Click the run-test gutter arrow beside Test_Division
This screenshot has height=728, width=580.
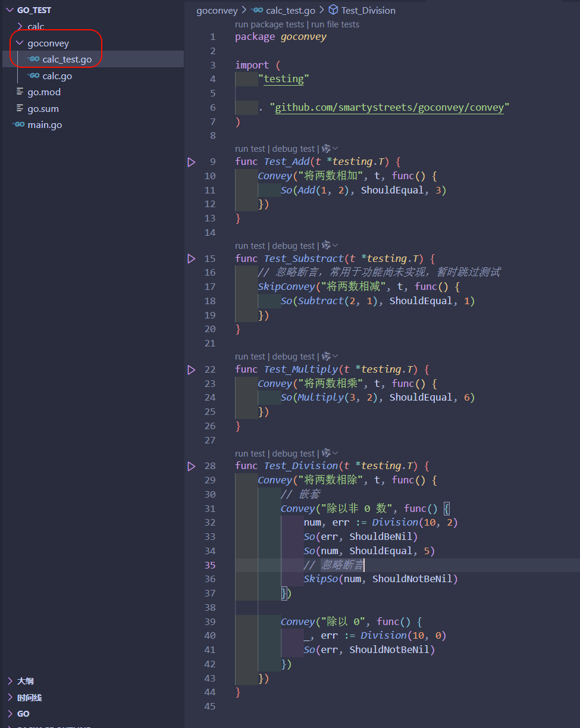192,466
